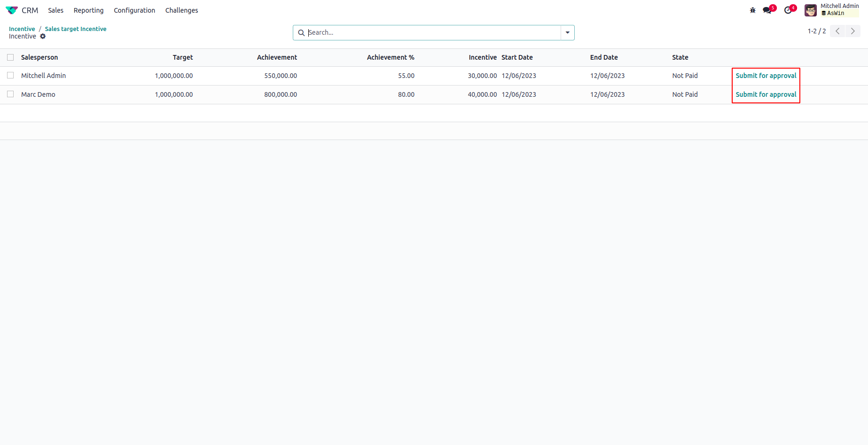Open the debug bug icon menu
Image resolution: width=868 pixels, height=445 pixels.
pyautogui.click(x=753, y=10)
